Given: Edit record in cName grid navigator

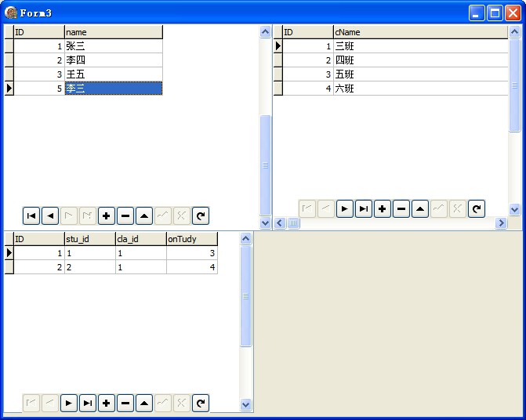Looking at the screenshot, I should coord(420,209).
